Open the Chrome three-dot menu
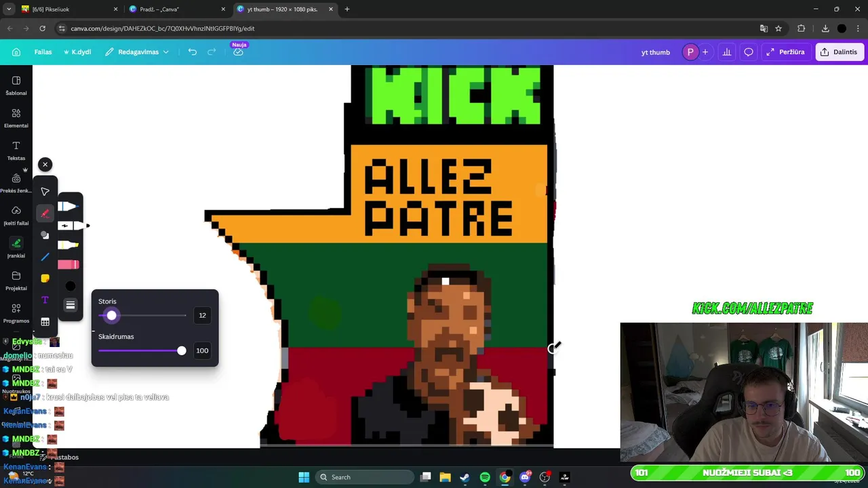868x488 pixels. pyautogui.click(x=858, y=28)
